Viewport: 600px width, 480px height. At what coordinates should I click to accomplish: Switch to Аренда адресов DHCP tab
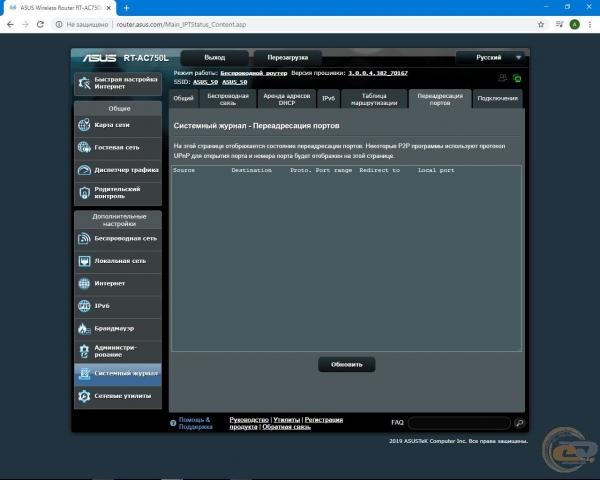point(287,98)
